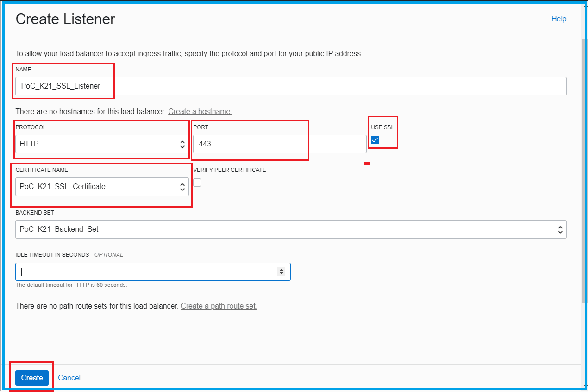Click the VERIFY PEER CERTIFICATE label text

[x=230, y=170]
